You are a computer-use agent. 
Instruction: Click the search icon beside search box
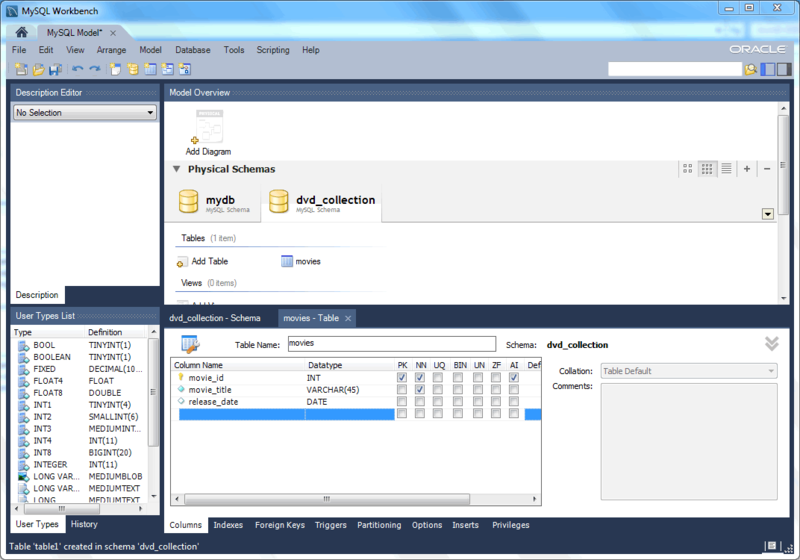(750, 69)
